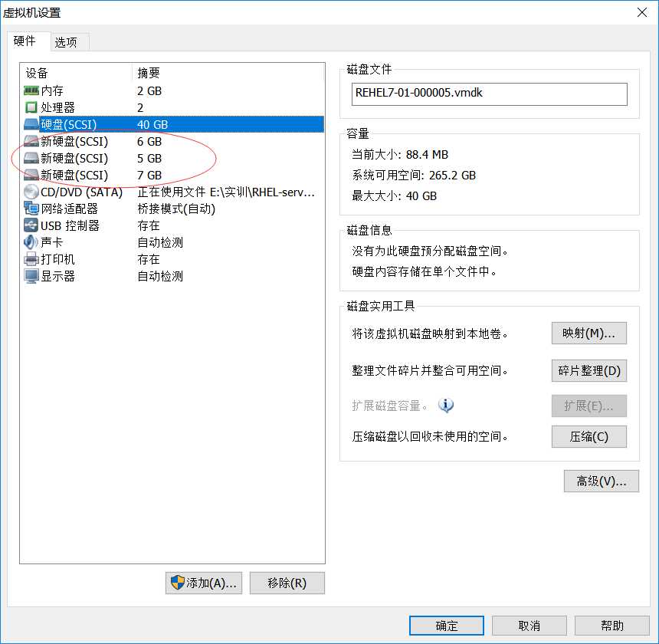This screenshot has width=659, height=644.
Task: Click the printer device icon
Action: 31,259
